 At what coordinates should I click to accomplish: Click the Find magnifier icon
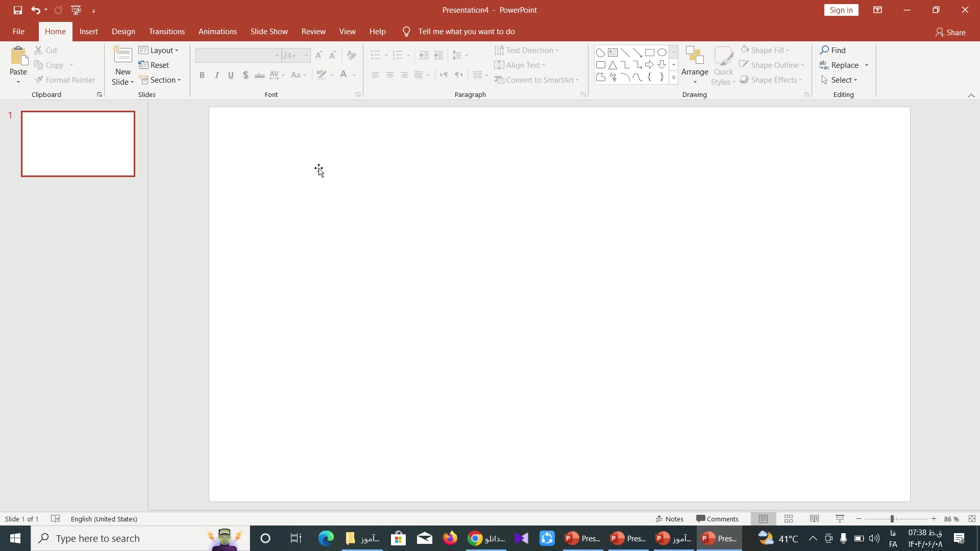coord(824,50)
